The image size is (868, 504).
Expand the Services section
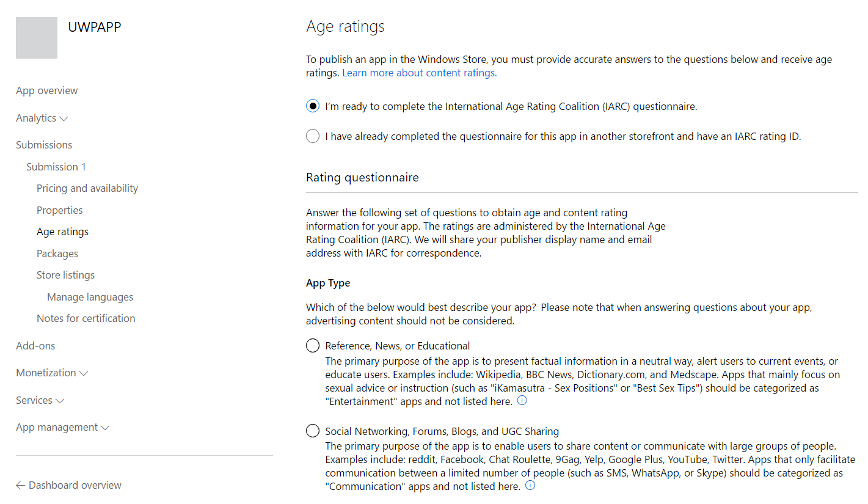click(x=40, y=400)
